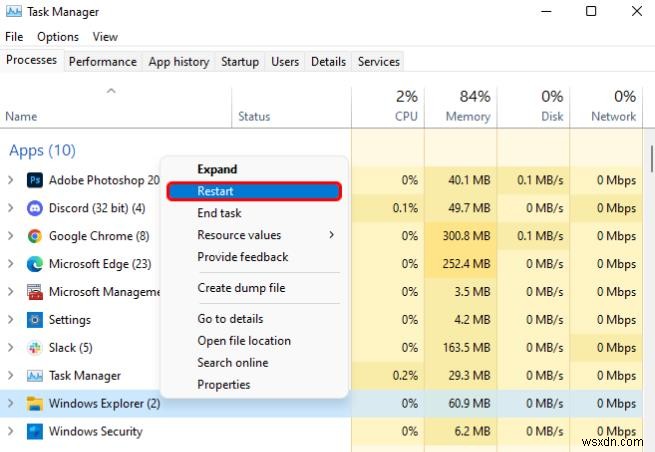655x452 pixels.
Task: Expand the Windows Explorer (2) process group
Action: (x=10, y=404)
